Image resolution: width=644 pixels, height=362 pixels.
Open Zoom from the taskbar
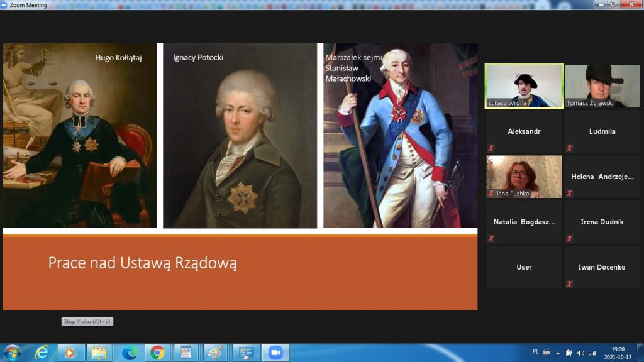tap(275, 353)
